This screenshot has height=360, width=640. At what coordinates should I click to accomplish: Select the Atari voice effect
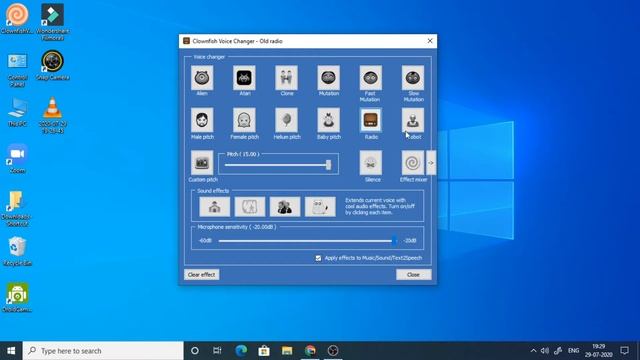(244, 78)
